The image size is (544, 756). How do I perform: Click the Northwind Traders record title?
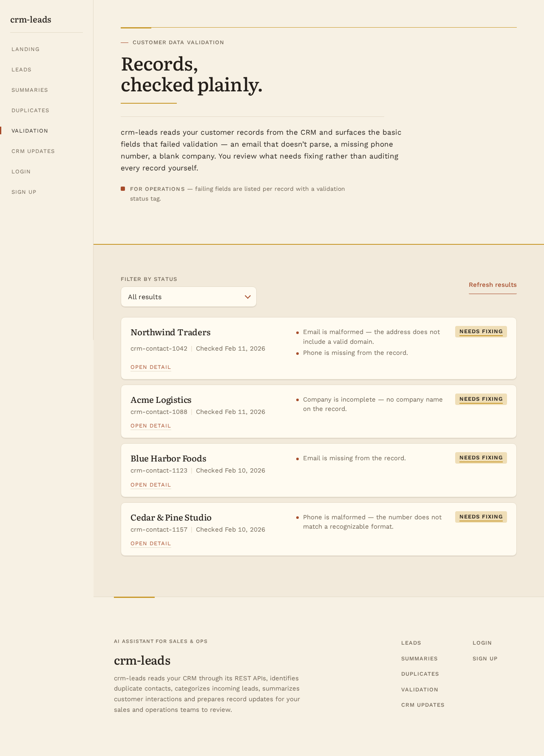tap(170, 332)
